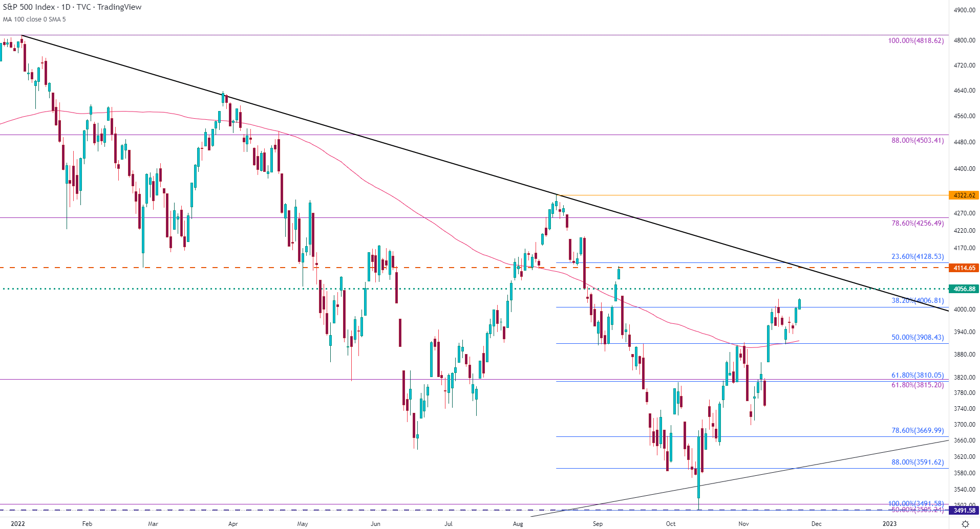Click the 2022 label on time axis
980x529 pixels.
pos(18,524)
